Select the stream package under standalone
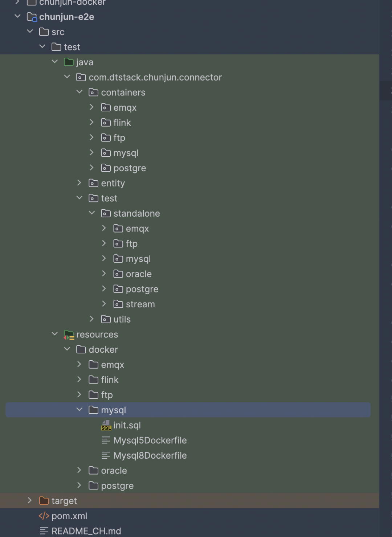The image size is (392, 537). [140, 304]
